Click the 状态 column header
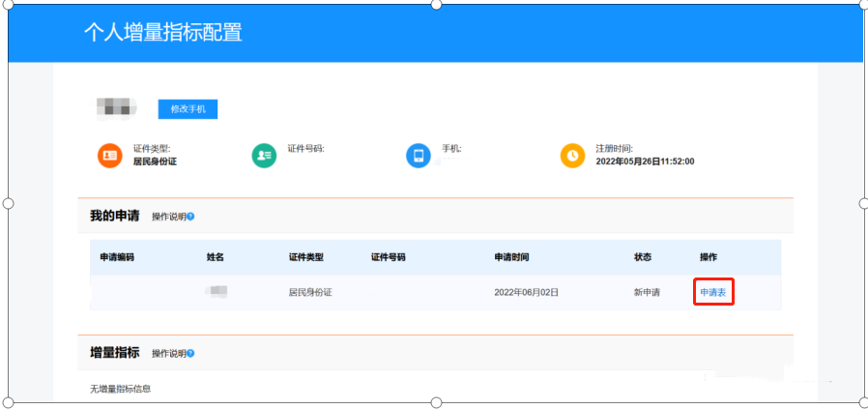 [643, 258]
